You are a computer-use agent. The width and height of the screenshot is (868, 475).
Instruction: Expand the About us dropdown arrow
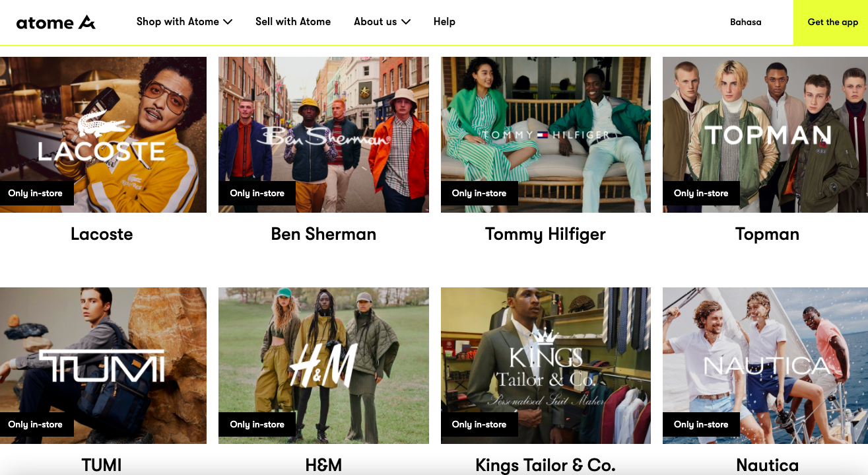click(406, 22)
